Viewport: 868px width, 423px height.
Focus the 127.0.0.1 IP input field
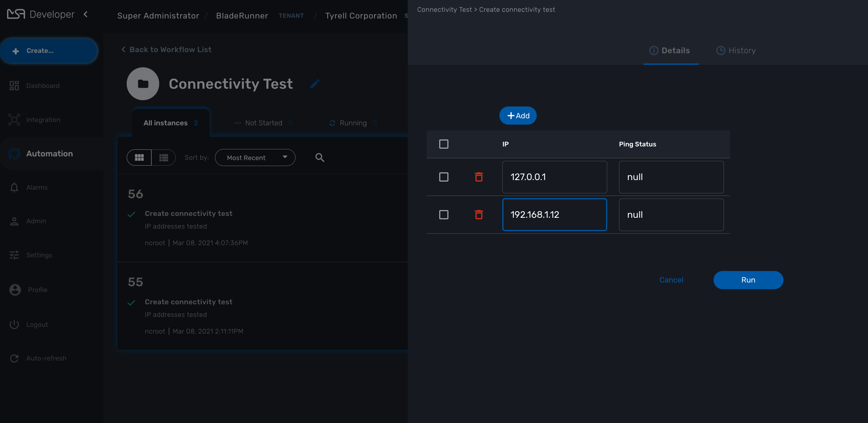click(x=554, y=177)
